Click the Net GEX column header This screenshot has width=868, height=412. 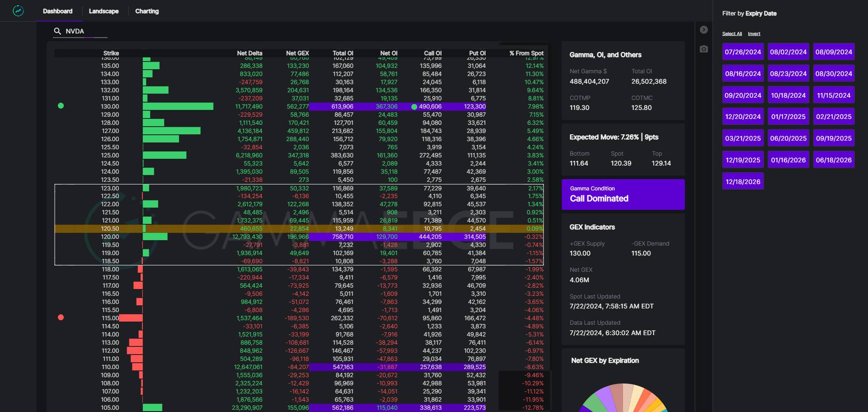(x=297, y=53)
